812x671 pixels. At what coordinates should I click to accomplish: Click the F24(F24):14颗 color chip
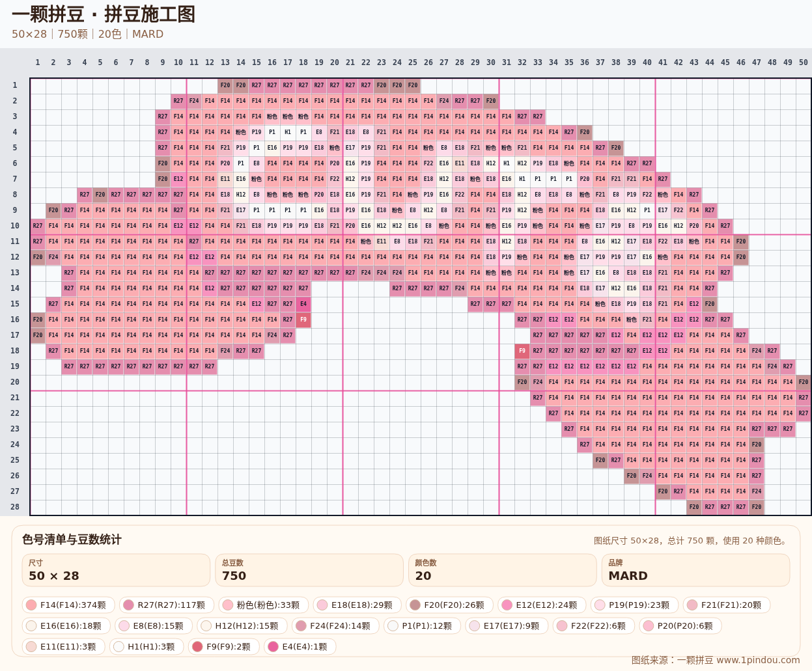(335, 626)
